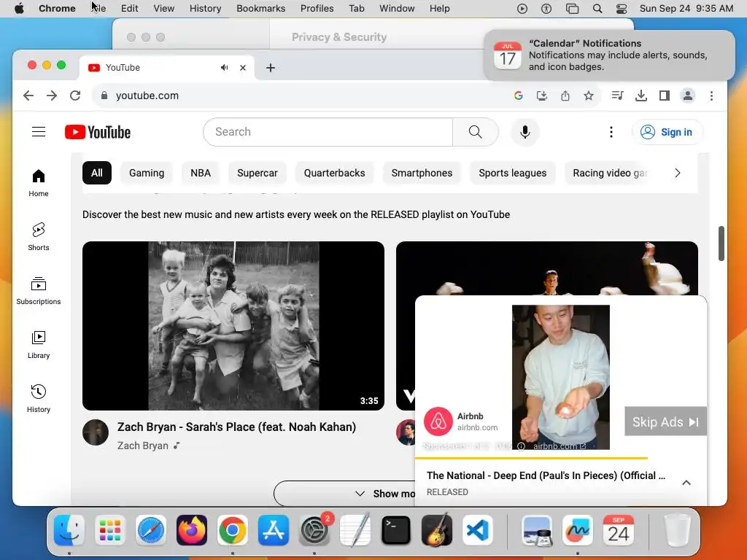Open Zach Bryan channel avatar

click(x=96, y=432)
